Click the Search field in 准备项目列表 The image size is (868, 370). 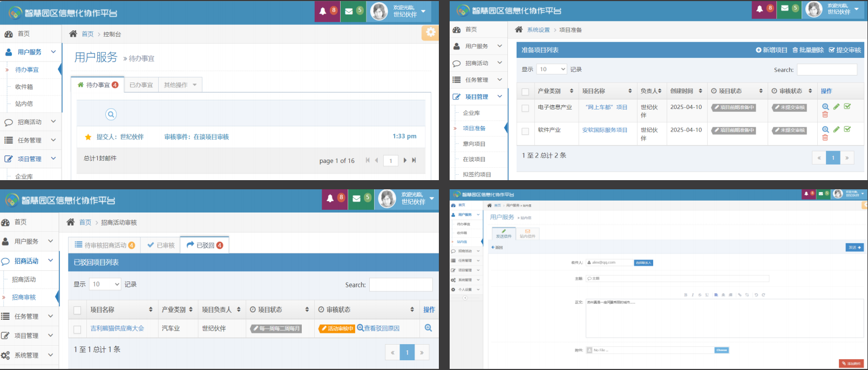[826, 70]
